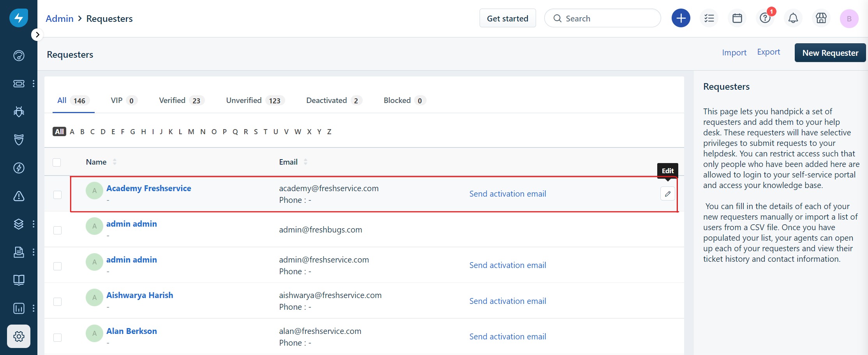The height and width of the screenshot is (355, 868).
Task: Filter requesters by letter A
Action: coord(72,131)
